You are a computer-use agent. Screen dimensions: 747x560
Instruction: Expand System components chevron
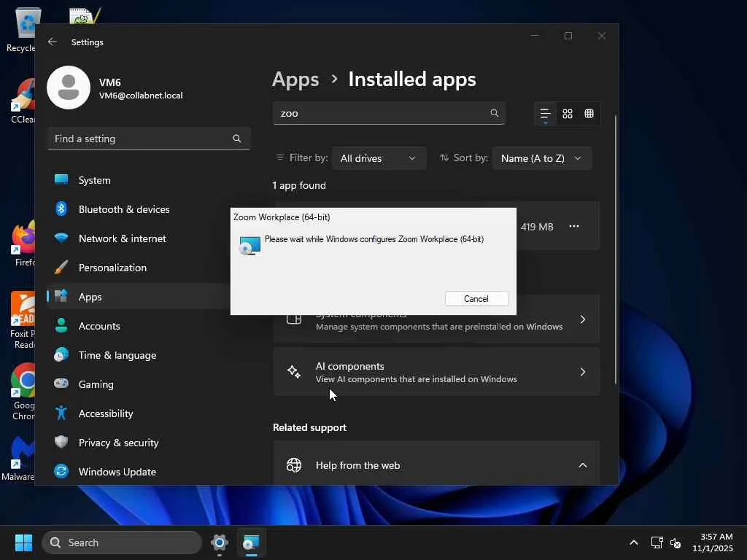click(583, 319)
